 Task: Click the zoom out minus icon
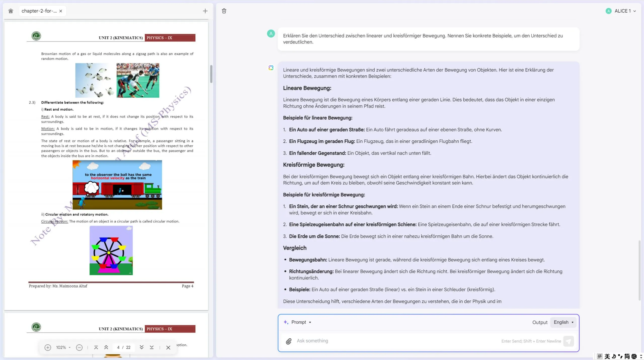(x=79, y=347)
